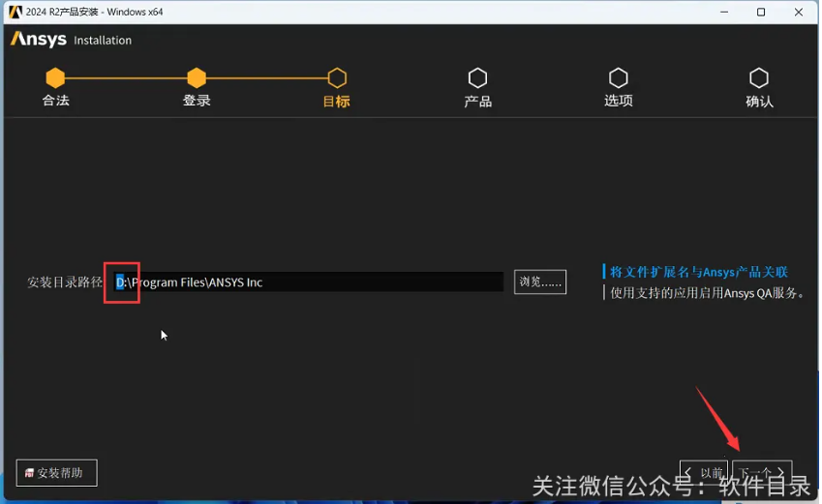822x504 pixels.
Task: Click 将文件扩展名与Ansys产品关联 link
Action: tap(698, 272)
